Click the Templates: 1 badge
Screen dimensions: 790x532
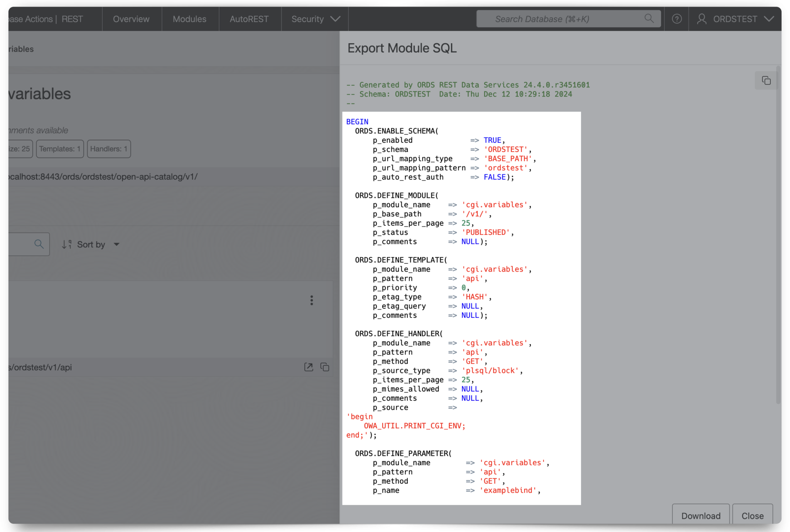click(60, 149)
